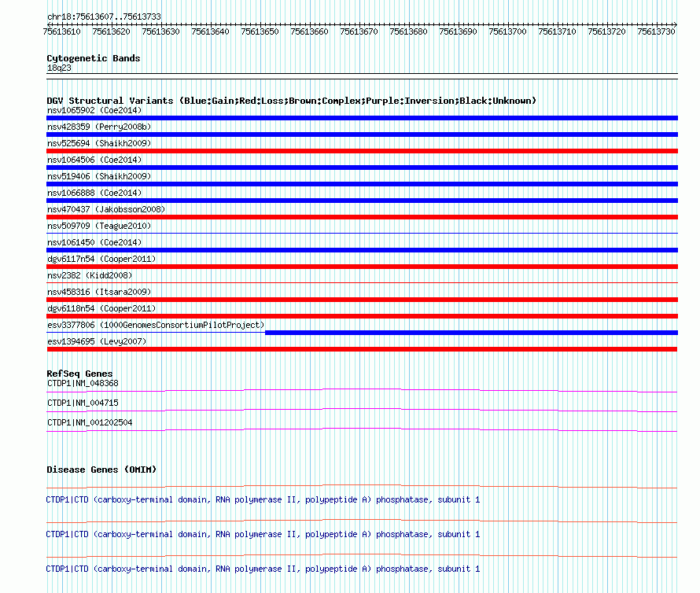The height and width of the screenshot is (593, 700).
Task: Open transcript CTDP1|NM_004715
Action: point(83,403)
